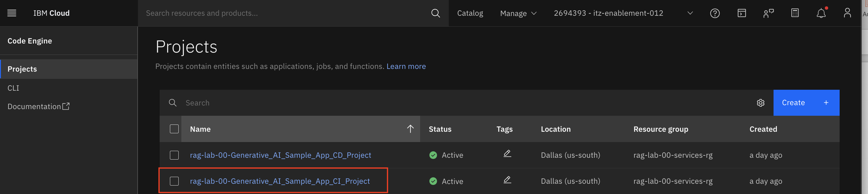Screen dimensions: 868x194
Task: Click the blue Create button
Action: [806, 103]
